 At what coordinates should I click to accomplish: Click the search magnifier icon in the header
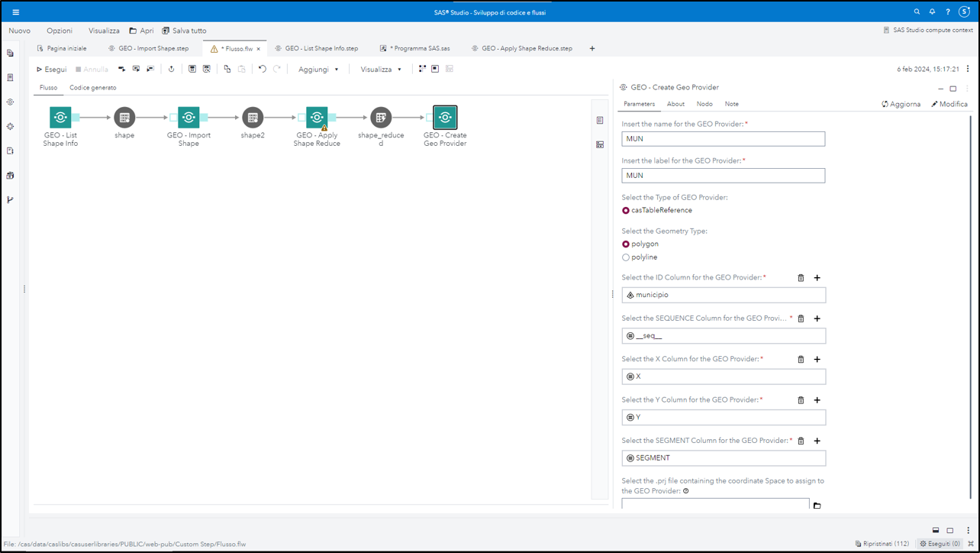pos(917,12)
